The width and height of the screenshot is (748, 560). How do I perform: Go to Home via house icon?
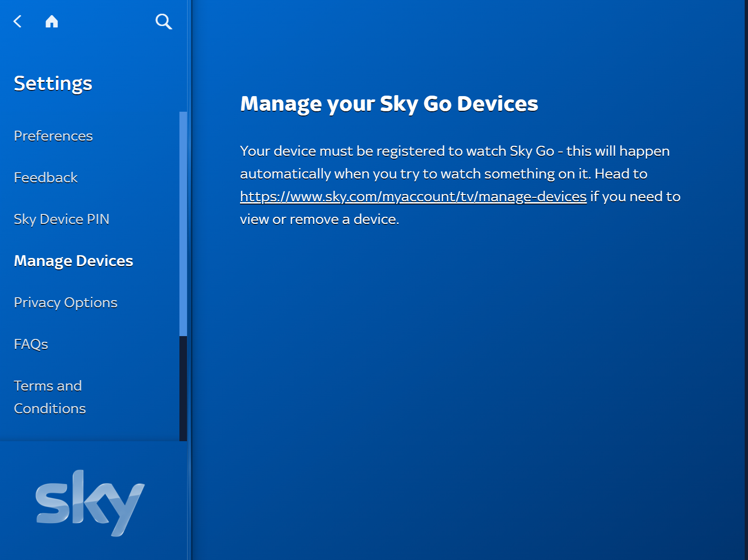tap(52, 21)
